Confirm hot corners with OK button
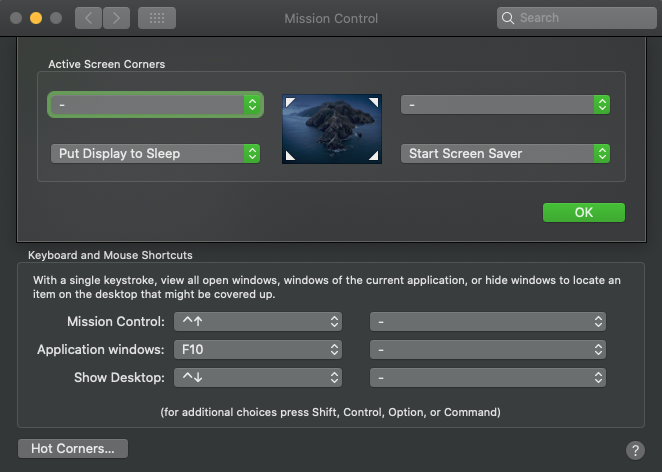This screenshot has height=472, width=662. coord(583,212)
